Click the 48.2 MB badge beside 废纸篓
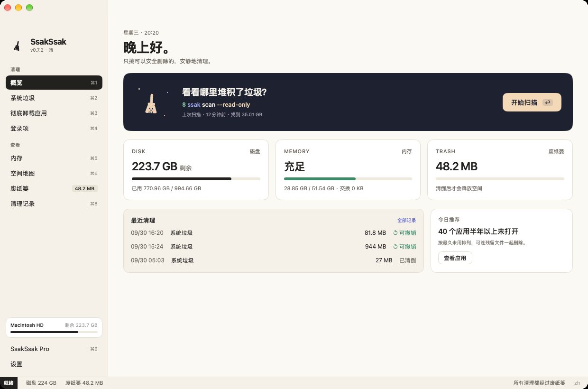The height and width of the screenshot is (389, 588). 85,188
